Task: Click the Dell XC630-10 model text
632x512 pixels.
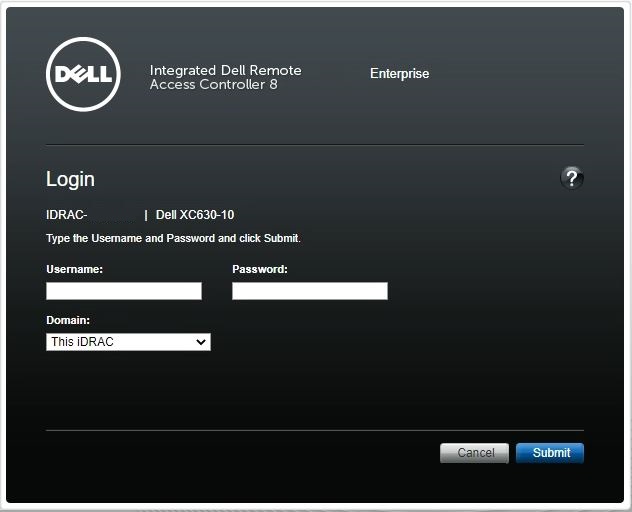Action: pyautogui.click(x=195, y=215)
